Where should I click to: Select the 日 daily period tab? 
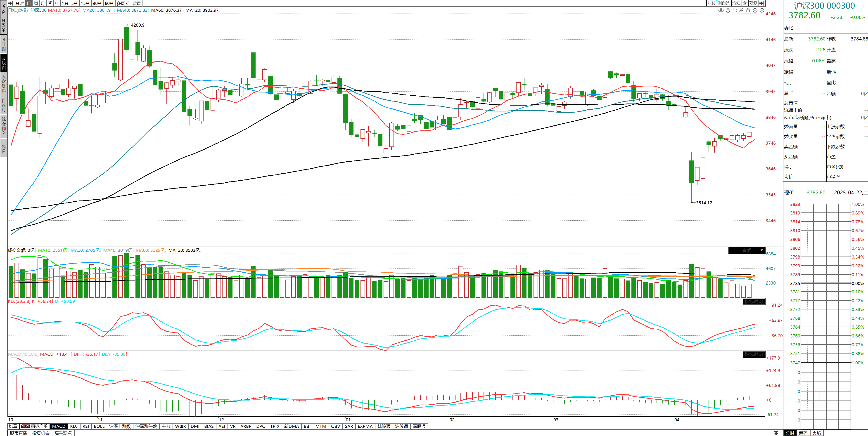tap(29, 3)
